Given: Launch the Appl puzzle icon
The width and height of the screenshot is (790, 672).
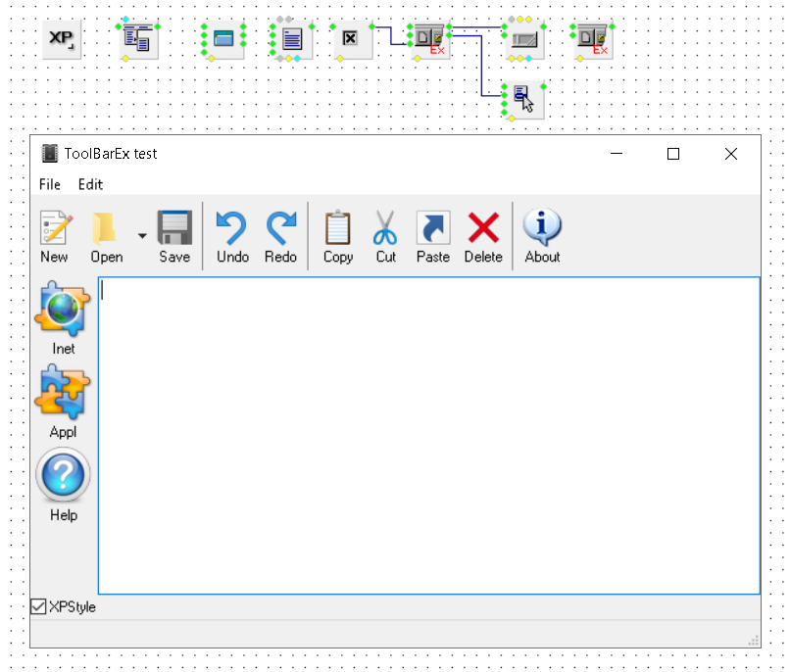Looking at the screenshot, I should pyautogui.click(x=63, y=392).
